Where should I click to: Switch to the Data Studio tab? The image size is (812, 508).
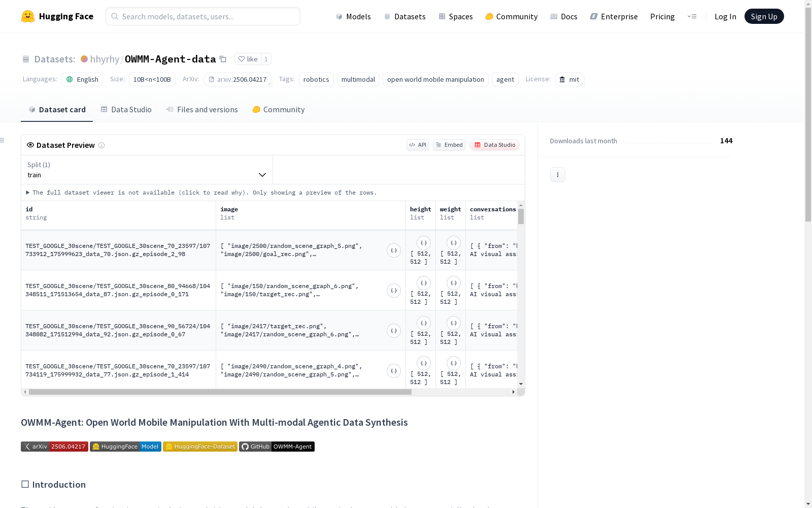tap(126, 110)
